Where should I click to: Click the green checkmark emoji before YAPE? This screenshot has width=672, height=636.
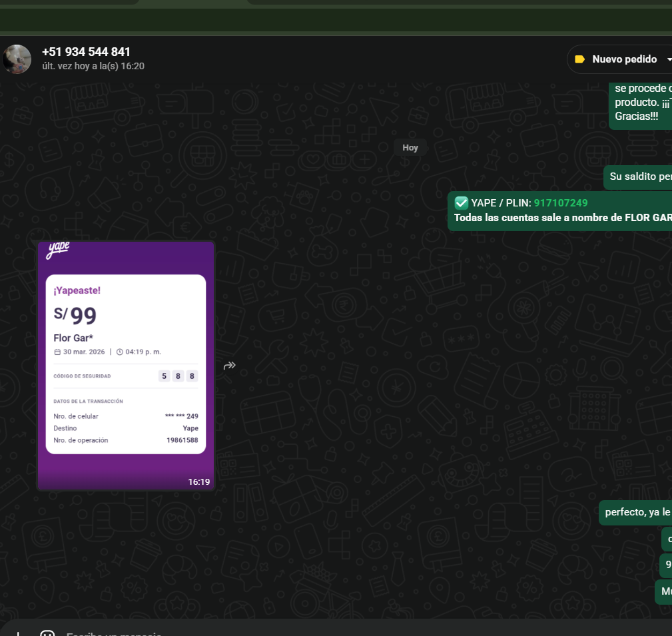point(461,203)
